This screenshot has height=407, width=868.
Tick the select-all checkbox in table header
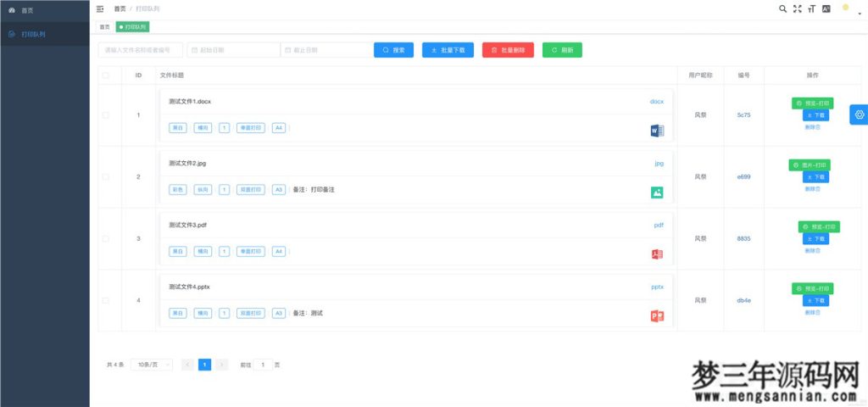coord(106,75)
